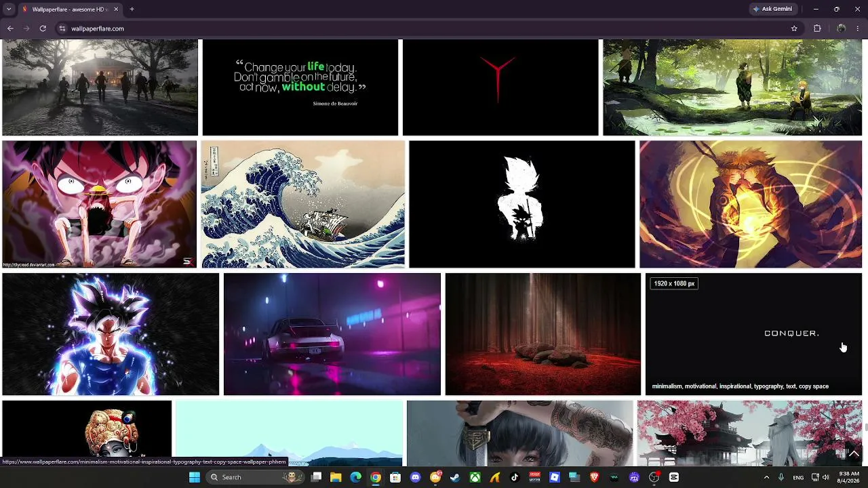Jump to top with the up arrow button

click(x=854, y=454)
